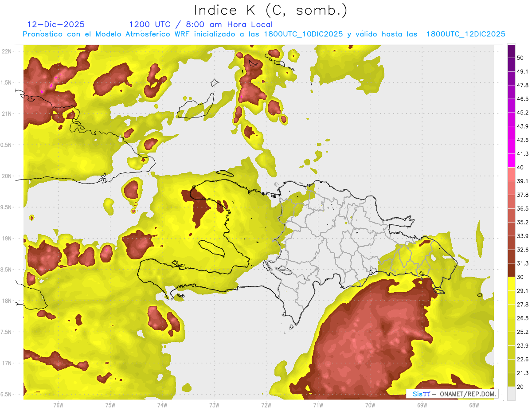Click the '21N' latitude label

click(7, 114)
